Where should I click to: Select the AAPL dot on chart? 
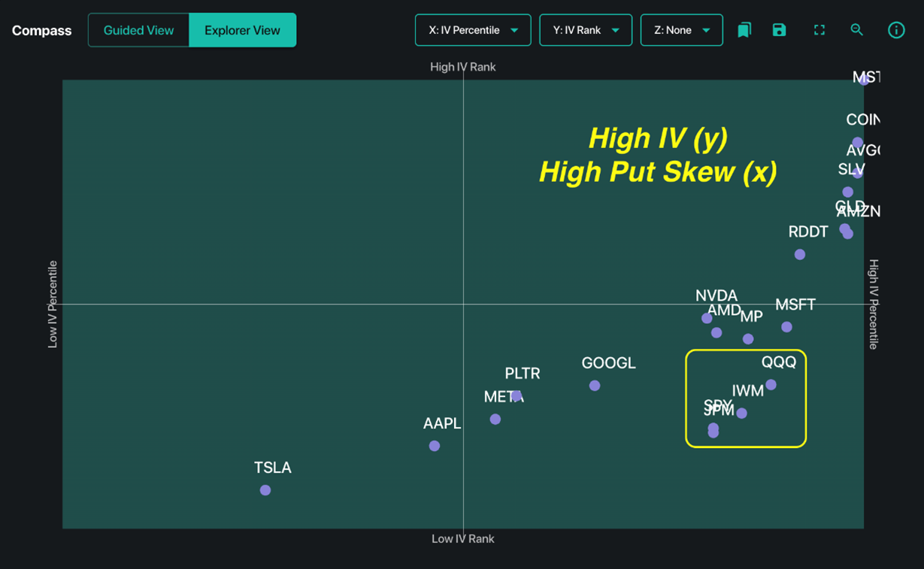point(435,446)
